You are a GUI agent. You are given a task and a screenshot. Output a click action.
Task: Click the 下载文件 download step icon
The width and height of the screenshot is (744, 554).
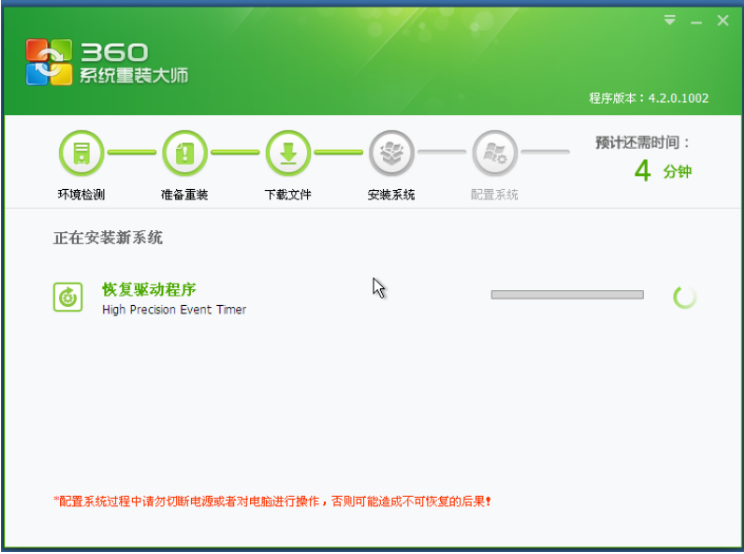click(288, 153)
